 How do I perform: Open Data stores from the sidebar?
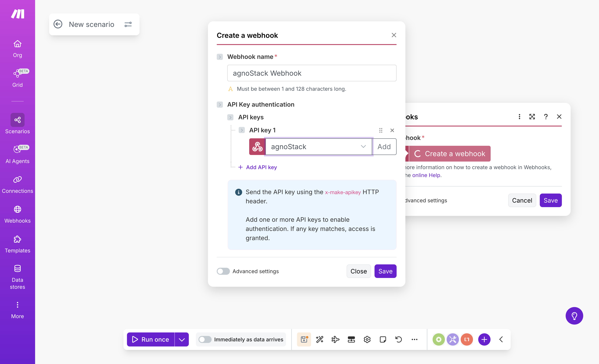[17, 269]
